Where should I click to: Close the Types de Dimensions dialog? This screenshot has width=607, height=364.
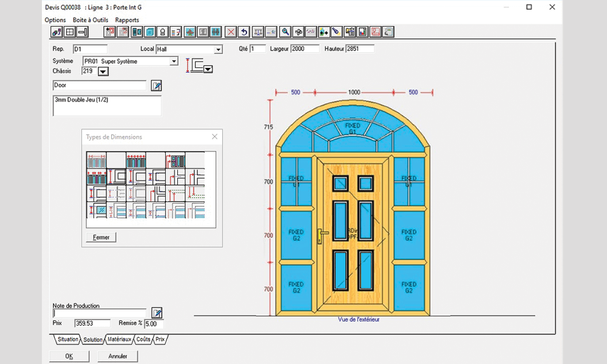(x=214, y=136)
